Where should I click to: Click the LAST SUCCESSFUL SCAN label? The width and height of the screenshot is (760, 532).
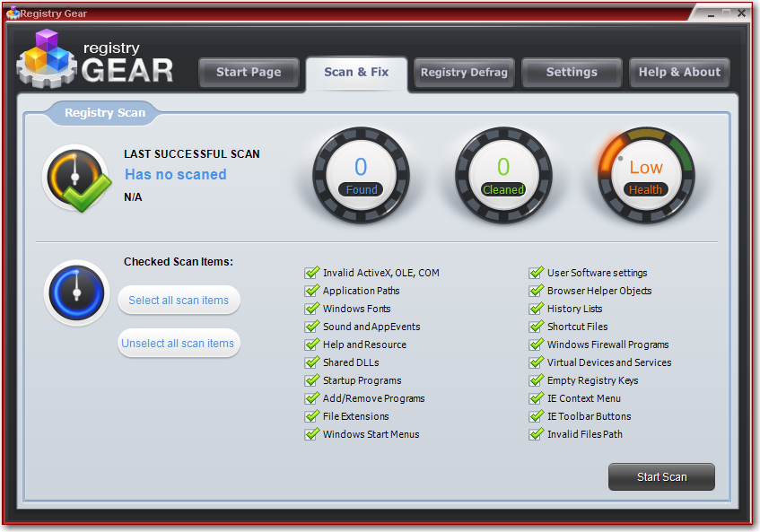(x=192, y=154)
